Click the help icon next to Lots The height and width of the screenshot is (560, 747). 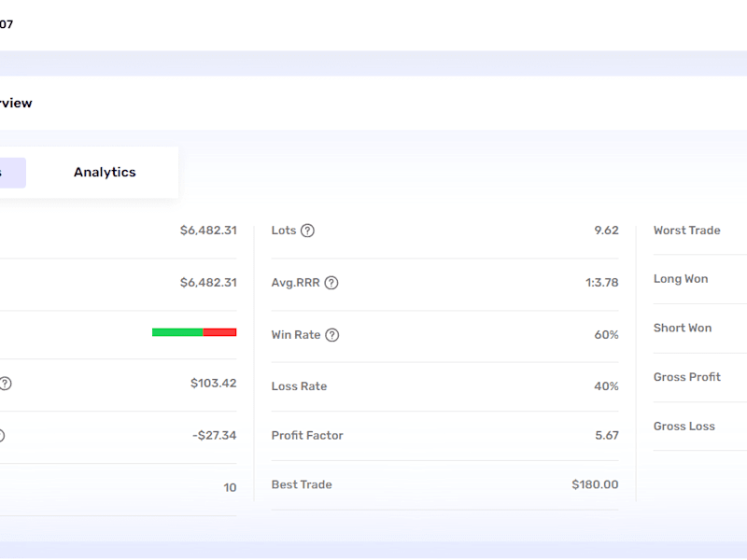[308, 231]
